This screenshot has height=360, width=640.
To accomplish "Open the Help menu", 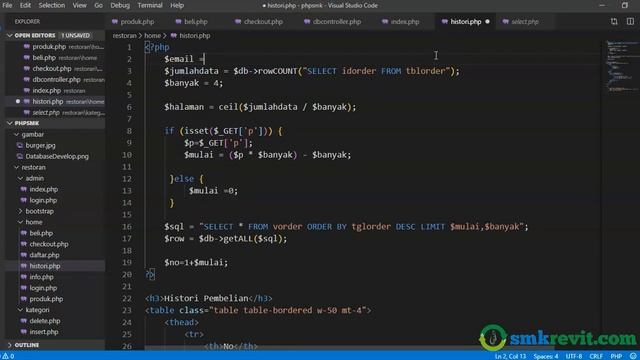I will (x=177, y=5).
